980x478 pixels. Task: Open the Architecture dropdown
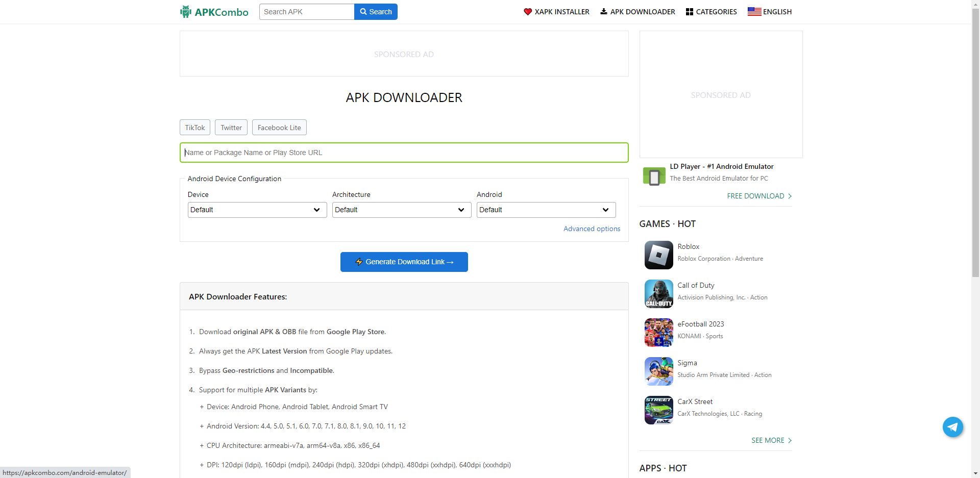(402, 210)
